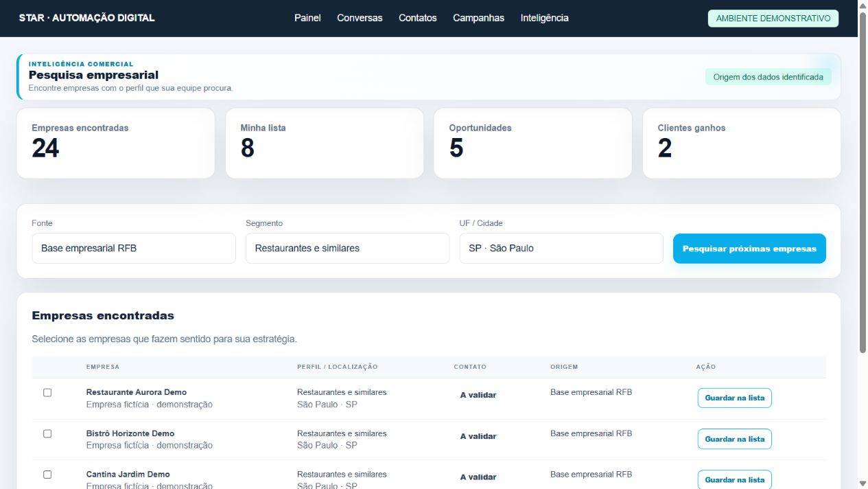Click the Restaurante Aurora Demo company name
The width and height of the screenshot is (868, 489).
tap(137, 392)
